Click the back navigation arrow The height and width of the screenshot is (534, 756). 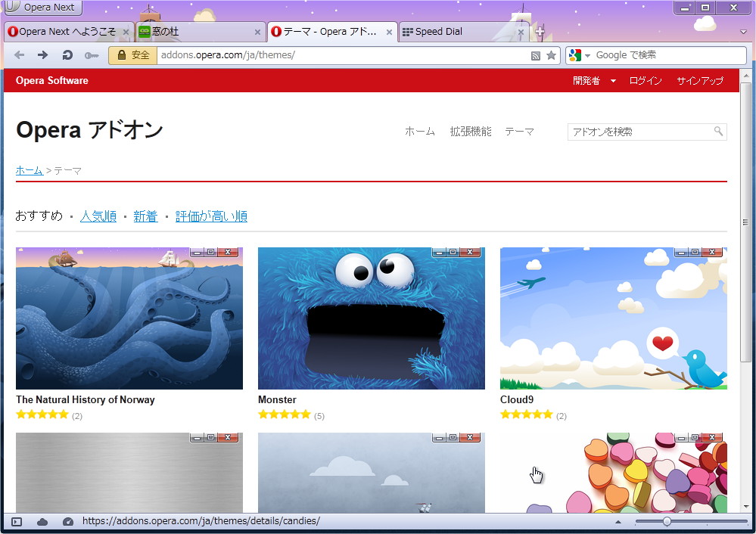pyautogui.click(x=20, y=54)
